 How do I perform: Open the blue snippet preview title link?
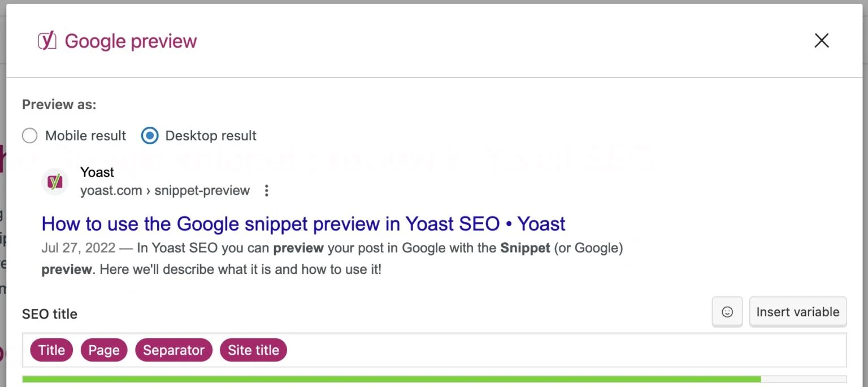point(303,224)
